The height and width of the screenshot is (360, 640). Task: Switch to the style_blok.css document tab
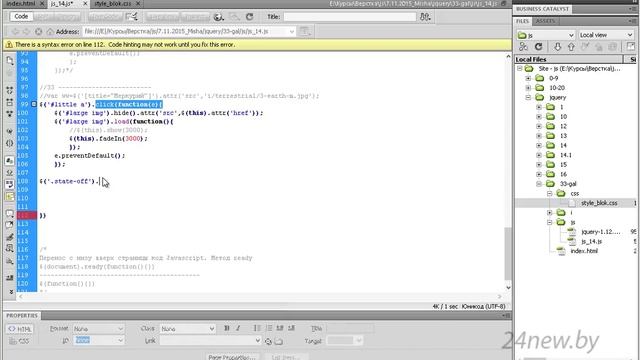point(113,4)
